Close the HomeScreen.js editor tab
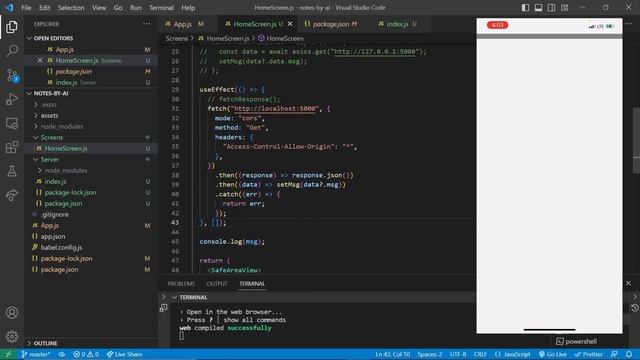This screenshot has width=640, height=360. click(x=290, y=24)
